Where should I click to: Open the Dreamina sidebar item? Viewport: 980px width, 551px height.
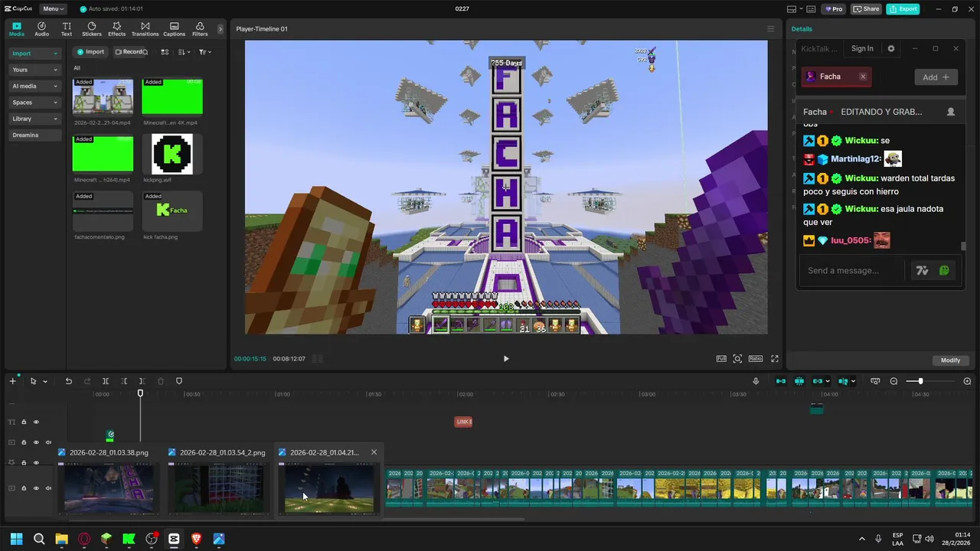(34, 135)
